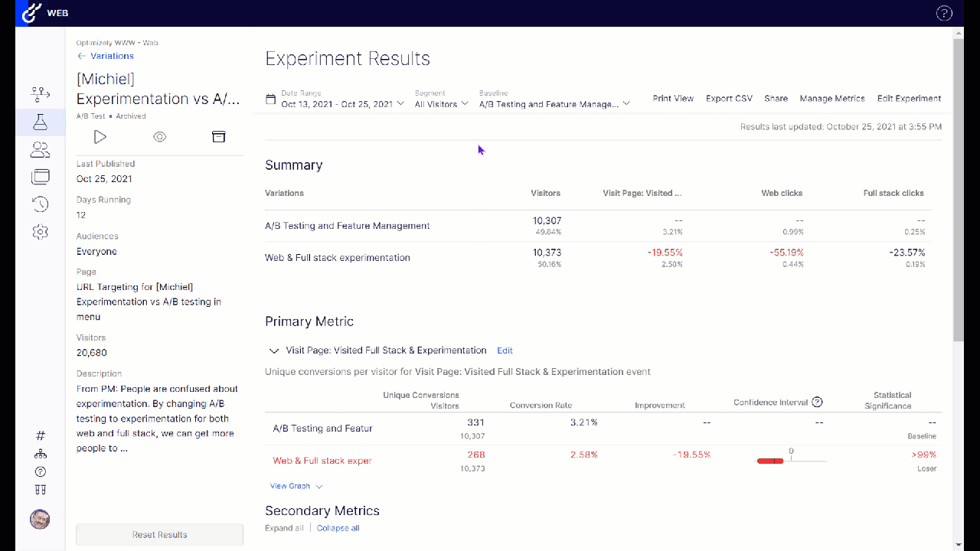Click the 'Results last updated' timestamp
This screenshot has height=551, width=980.
point(841,127)
